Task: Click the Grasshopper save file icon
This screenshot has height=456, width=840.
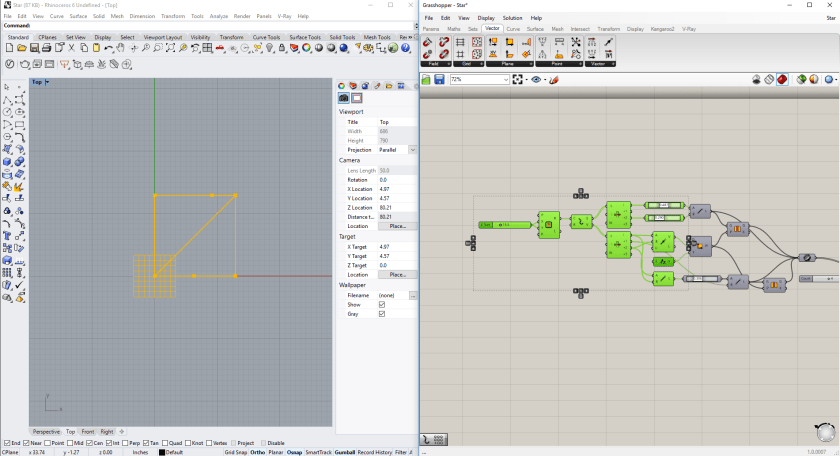Action: [439, 80]
